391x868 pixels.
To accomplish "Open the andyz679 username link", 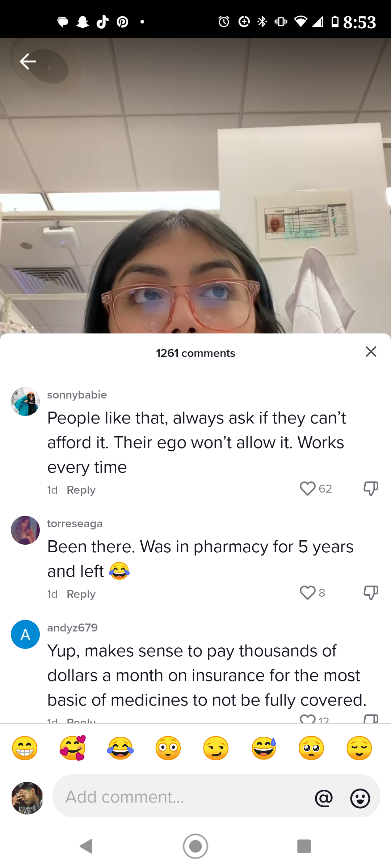I will tap(72, 627).
